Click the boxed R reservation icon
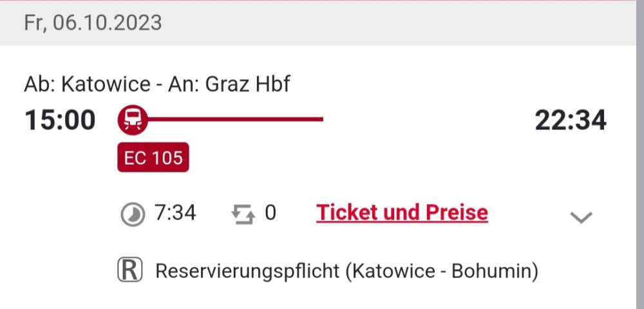The image size is (644, 309). tap(129, 270)
